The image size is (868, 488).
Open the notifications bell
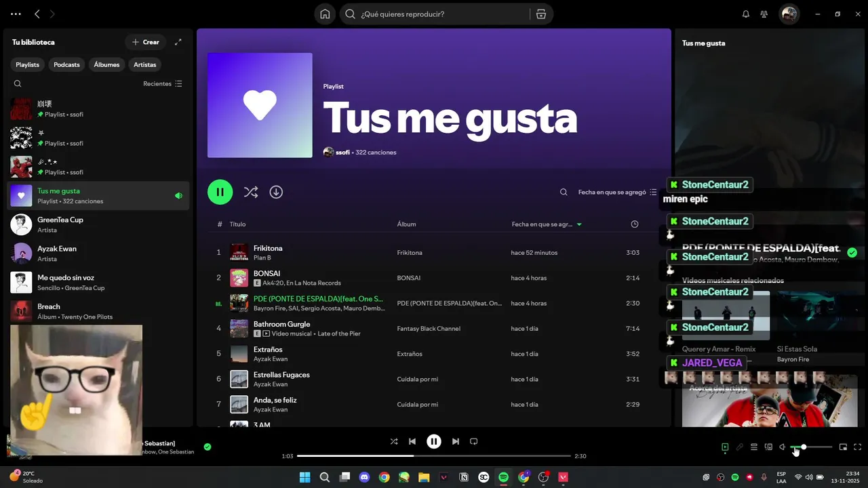pos(746,14)
